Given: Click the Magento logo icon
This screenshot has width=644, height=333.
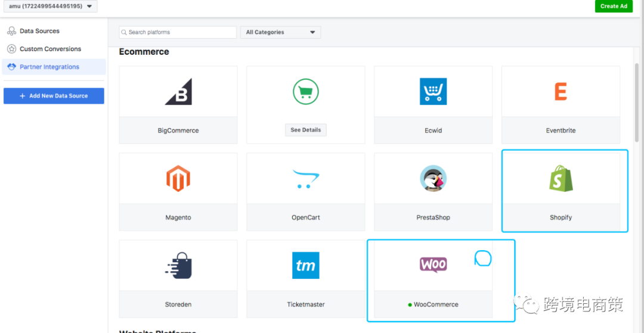Looking at the screenshot, I should tap(178, 178).
